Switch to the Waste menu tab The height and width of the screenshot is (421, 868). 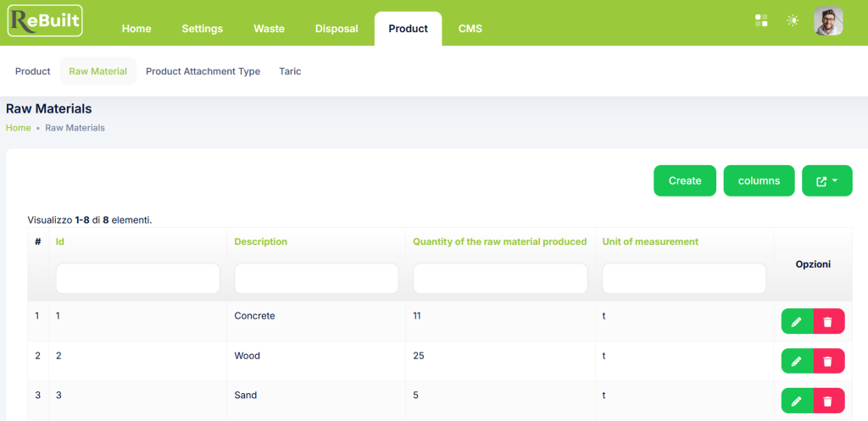[x=269, y=29]
